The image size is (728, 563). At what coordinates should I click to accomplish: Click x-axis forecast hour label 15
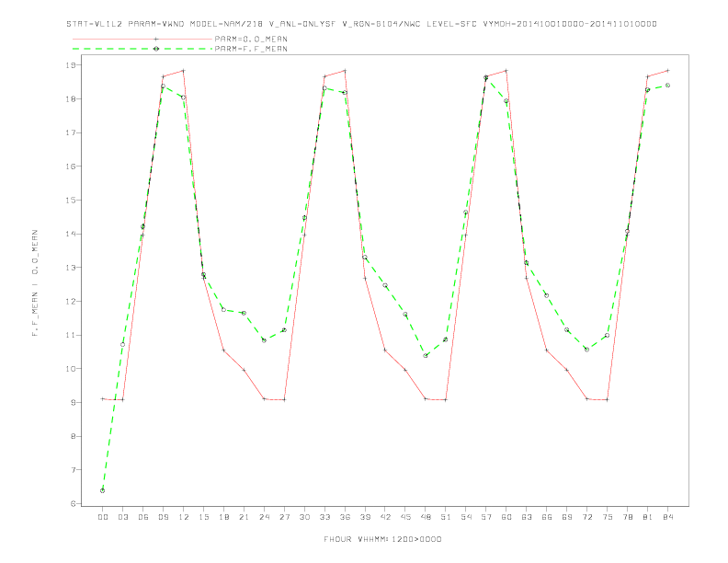click(203, 517)
